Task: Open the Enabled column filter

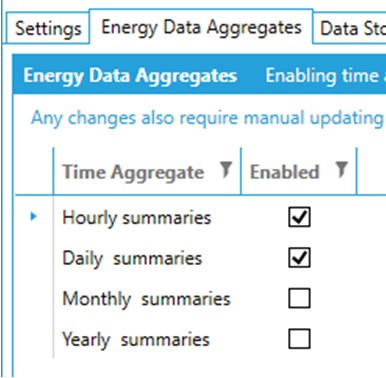Action: 341,169
